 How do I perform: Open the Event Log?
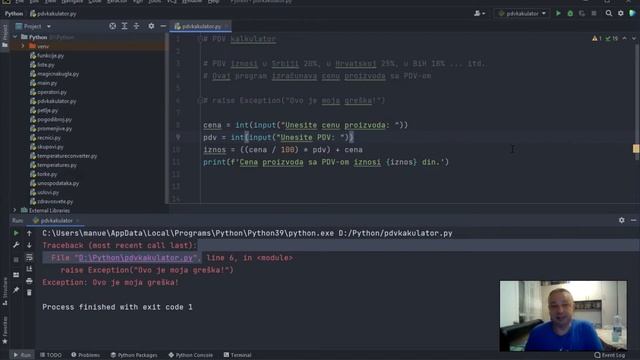pyautogui.click(x=610, y=355)
